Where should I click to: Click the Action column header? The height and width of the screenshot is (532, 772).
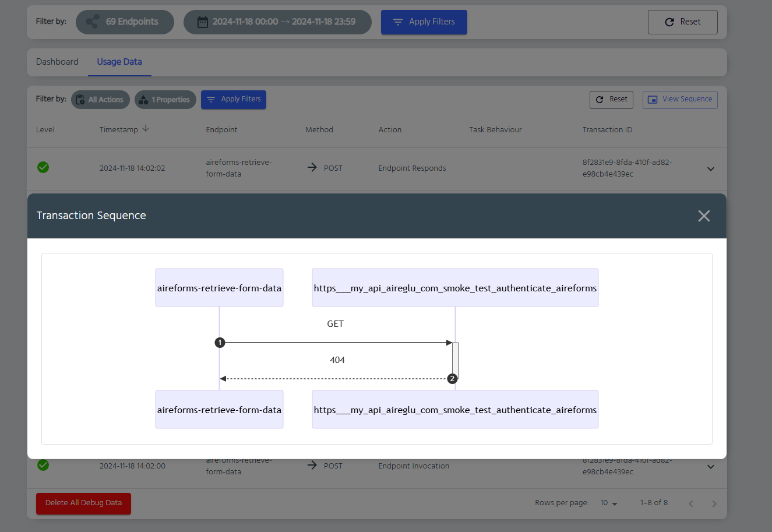pyautogui.click(x=390, y=130)
